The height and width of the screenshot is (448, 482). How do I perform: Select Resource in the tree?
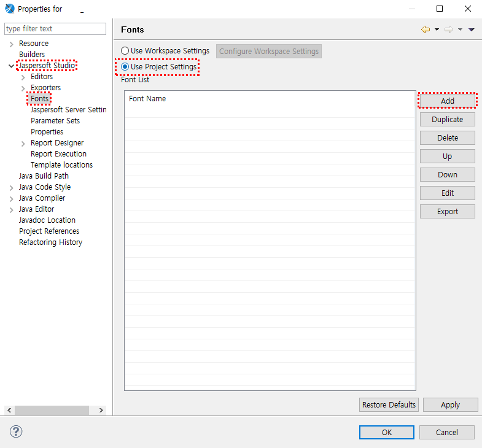[x=34, y=44]
